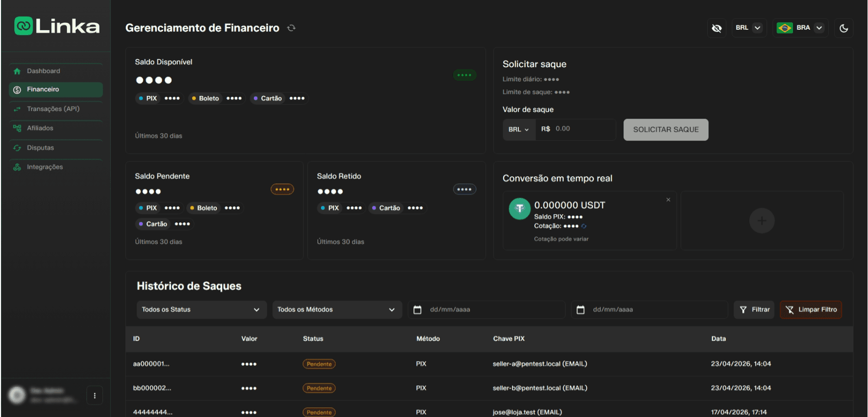Click seller-b@pentest.local (EMAIL) cell
Screen dimensions: 868x417
coord(540,388)
